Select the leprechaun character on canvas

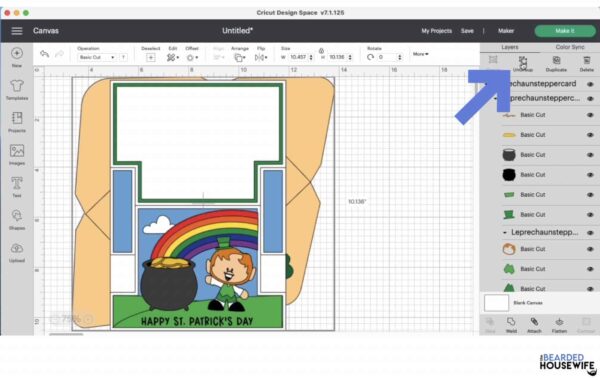229,276
